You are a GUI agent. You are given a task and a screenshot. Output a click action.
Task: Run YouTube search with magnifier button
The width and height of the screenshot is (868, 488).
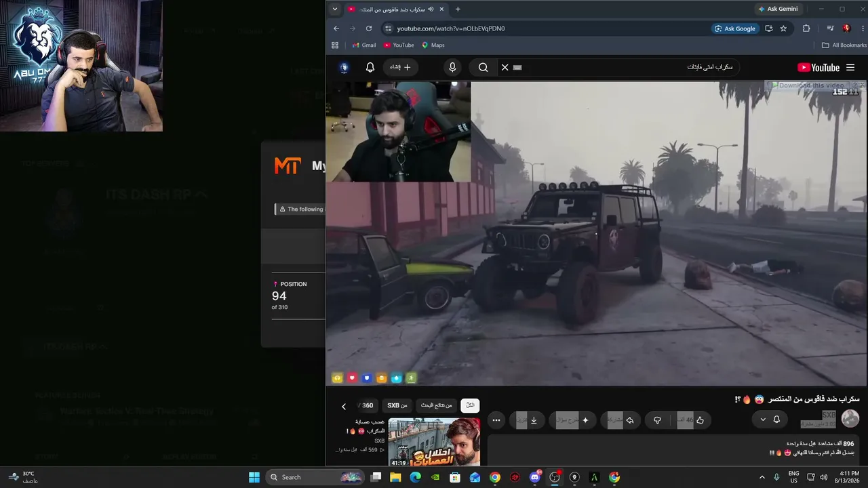tap(483, 67)
